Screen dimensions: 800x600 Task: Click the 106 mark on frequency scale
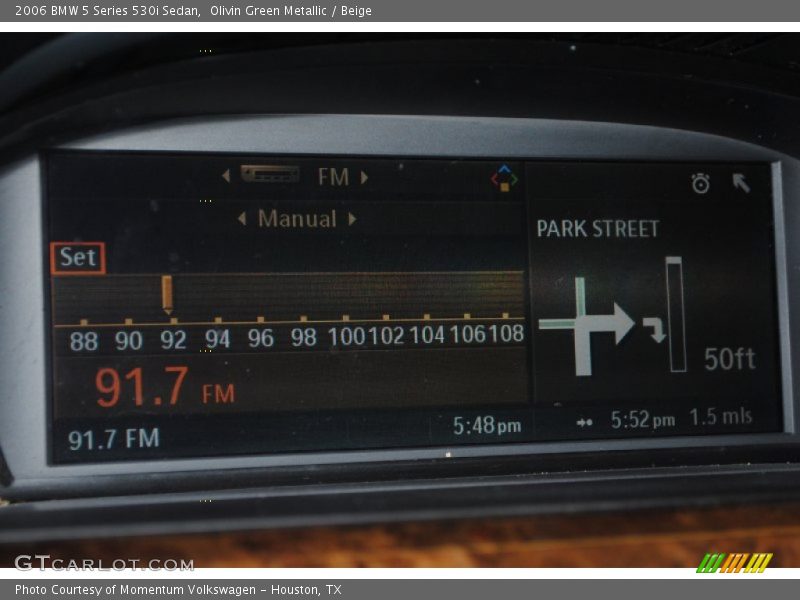coord(467,334)
